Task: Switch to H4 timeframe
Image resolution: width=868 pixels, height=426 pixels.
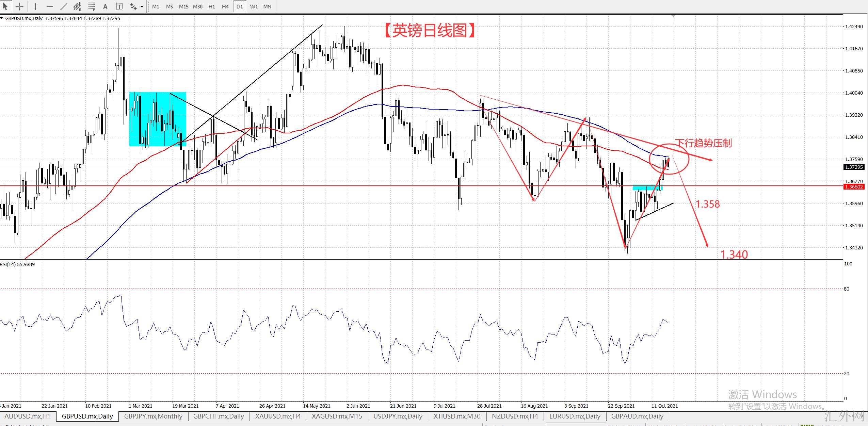Action: coord(225,6)
